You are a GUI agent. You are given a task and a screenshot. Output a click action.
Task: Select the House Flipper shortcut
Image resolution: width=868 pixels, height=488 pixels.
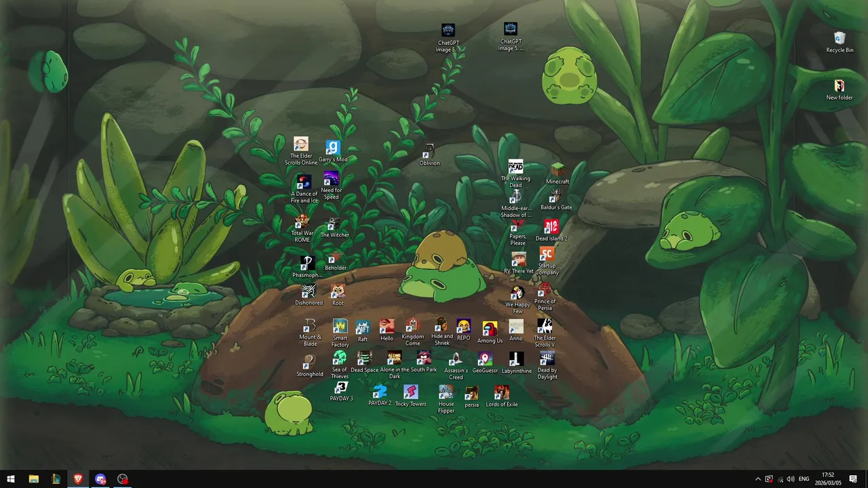(446, 399)
